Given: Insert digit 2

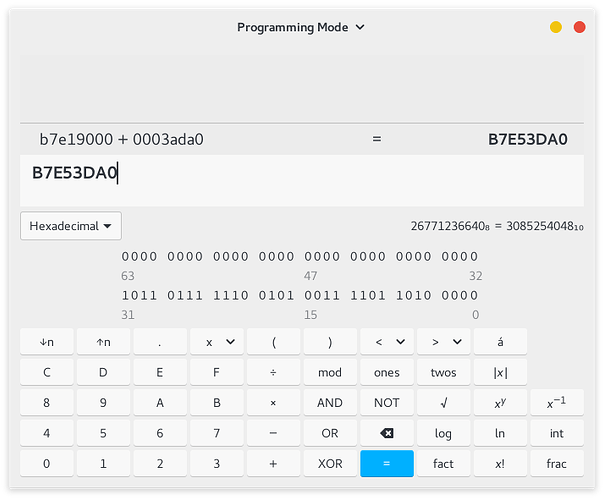Looking at the screenshot, I should (160, 464).
